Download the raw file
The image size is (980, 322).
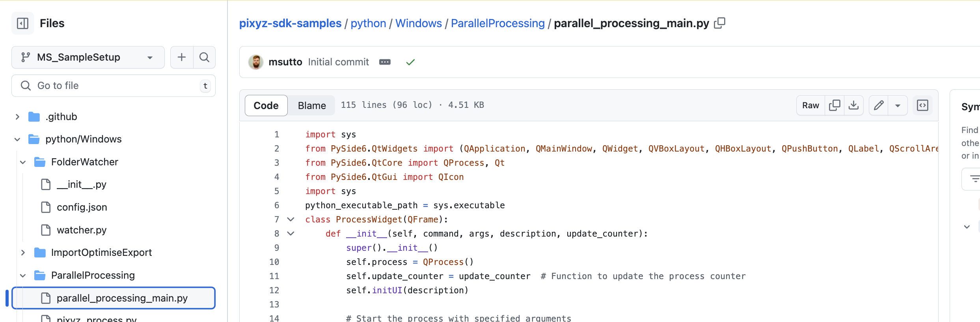(x=853, y=105)
